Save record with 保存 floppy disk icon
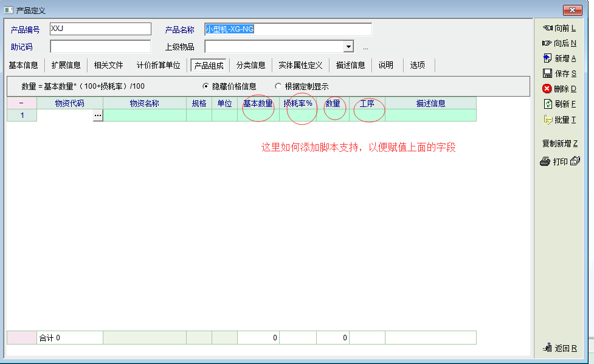 point(547,74)
